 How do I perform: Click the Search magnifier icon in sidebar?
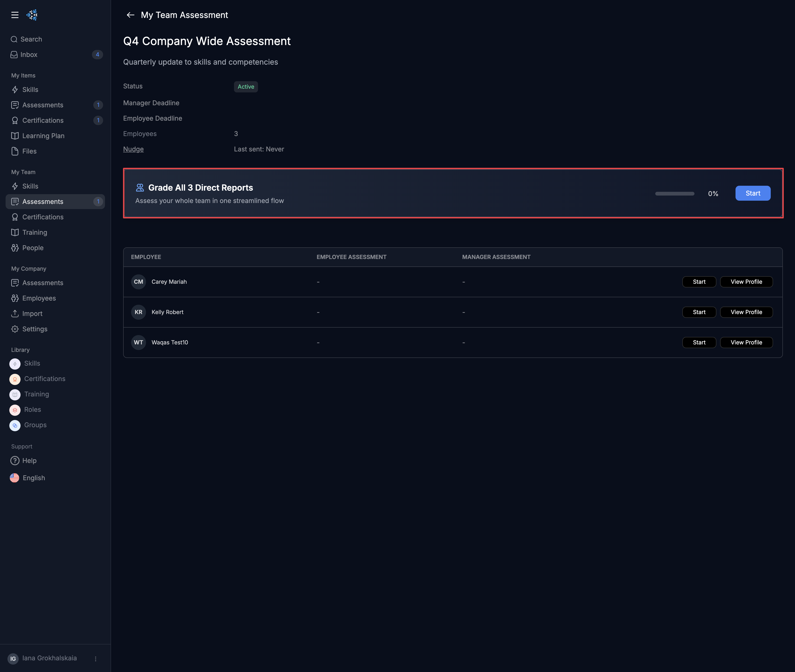(14, 39)
